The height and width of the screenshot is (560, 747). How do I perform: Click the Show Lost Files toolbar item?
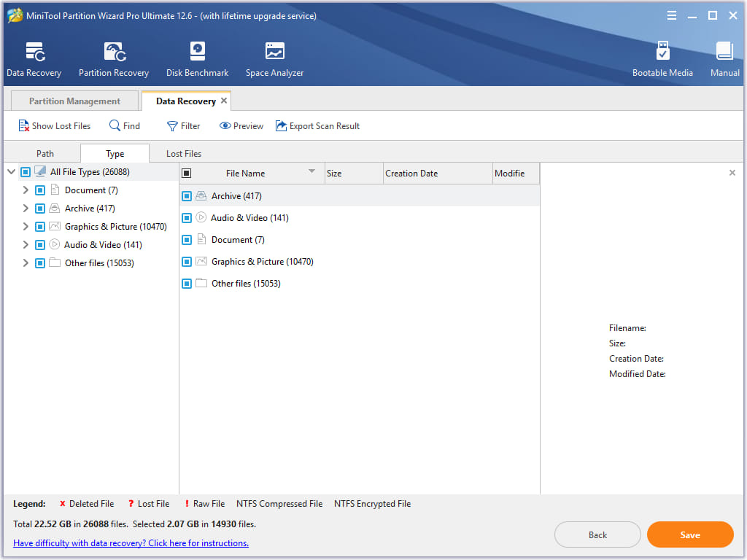tap(54, 125)
